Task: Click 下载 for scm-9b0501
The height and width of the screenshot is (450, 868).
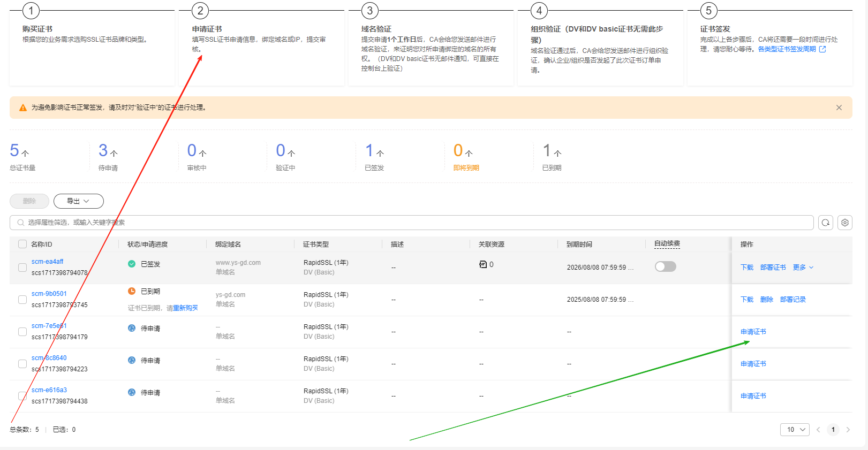Action: click(747, 300)
